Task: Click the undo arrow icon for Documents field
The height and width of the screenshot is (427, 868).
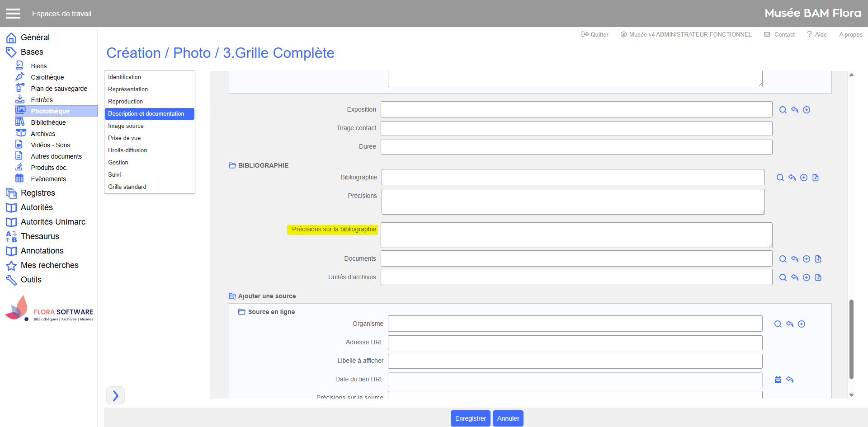Action: pos(794,259)
